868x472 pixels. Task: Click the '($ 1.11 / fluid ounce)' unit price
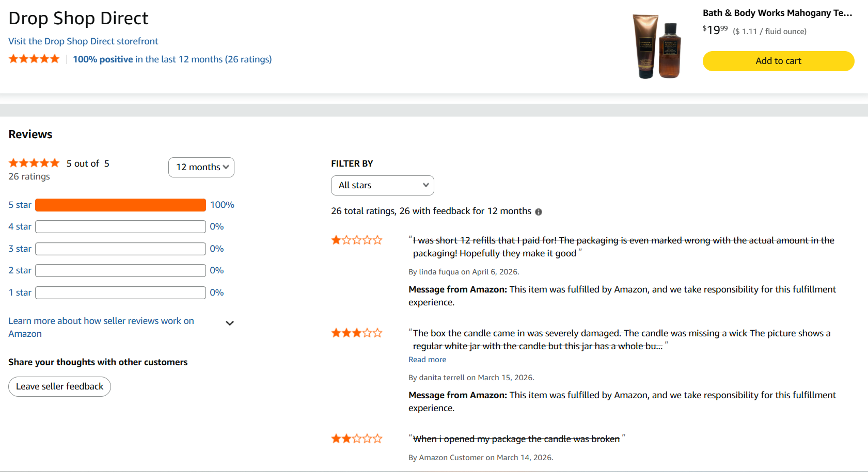point(769,31)
